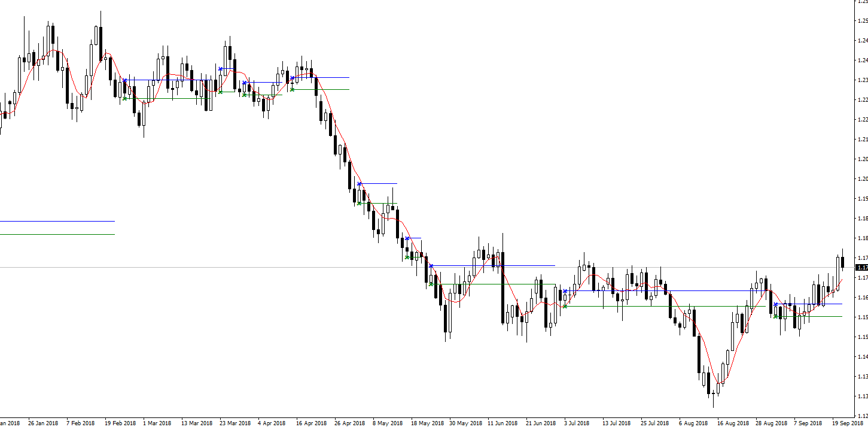Click the blue X marker above 16 Apr 2018
868x430 pixels.
[x=292, y=78]
